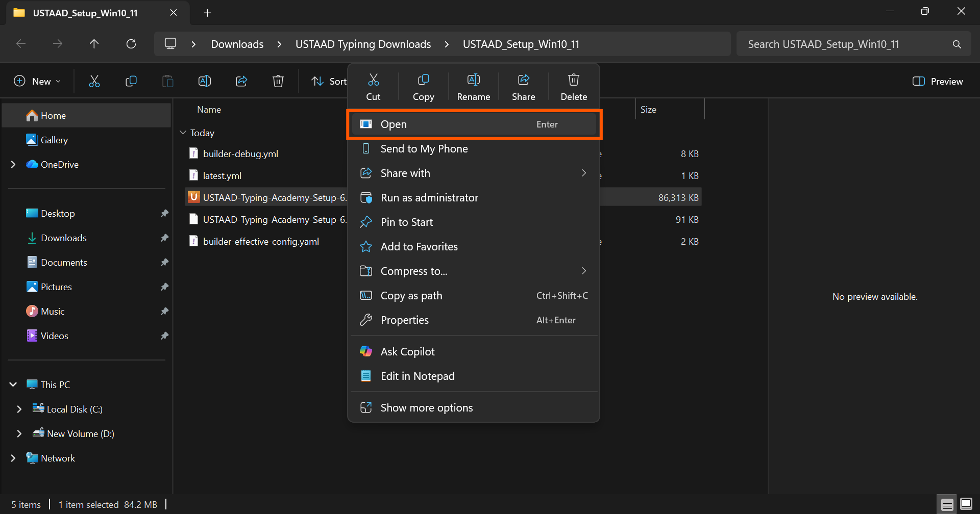Open Documents in the sidebar
This screenshot has width=980, height=514.
64,262
